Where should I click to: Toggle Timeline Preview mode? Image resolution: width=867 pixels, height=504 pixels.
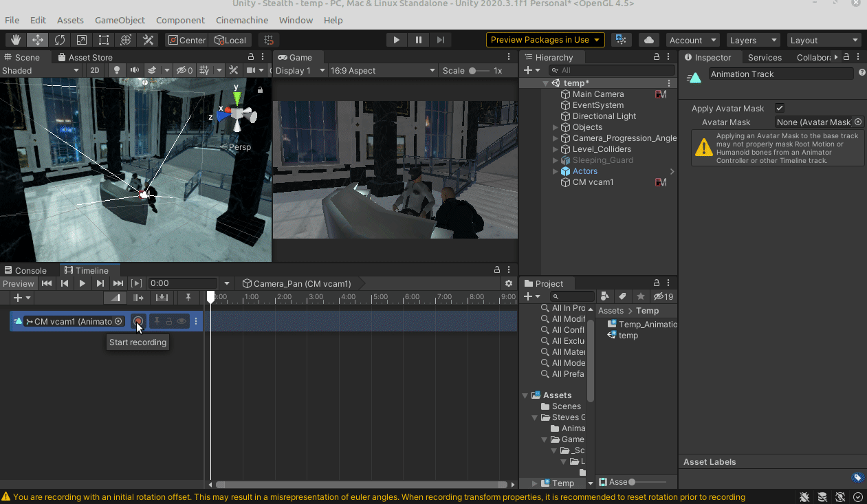point(19,283)
